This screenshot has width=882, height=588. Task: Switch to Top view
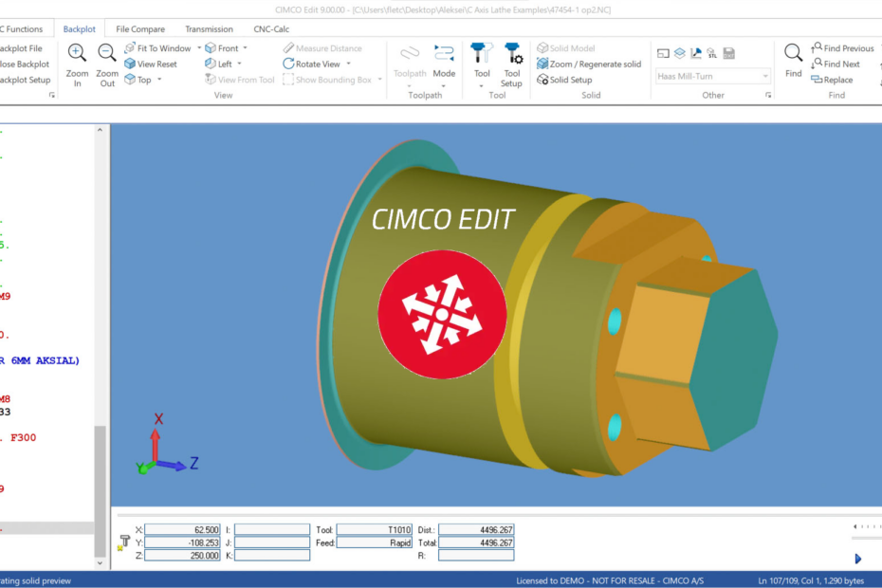(138, 80)
